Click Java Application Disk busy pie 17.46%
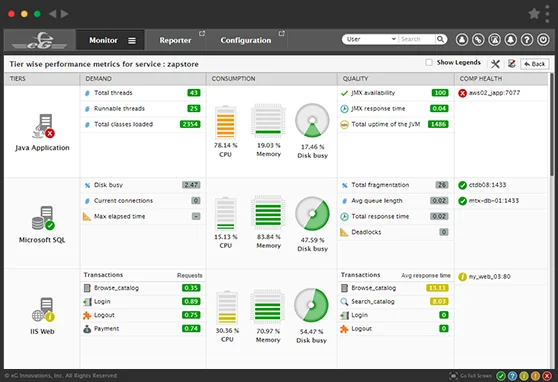This screenshot has width=558, height=382. [x=312, y=120]
